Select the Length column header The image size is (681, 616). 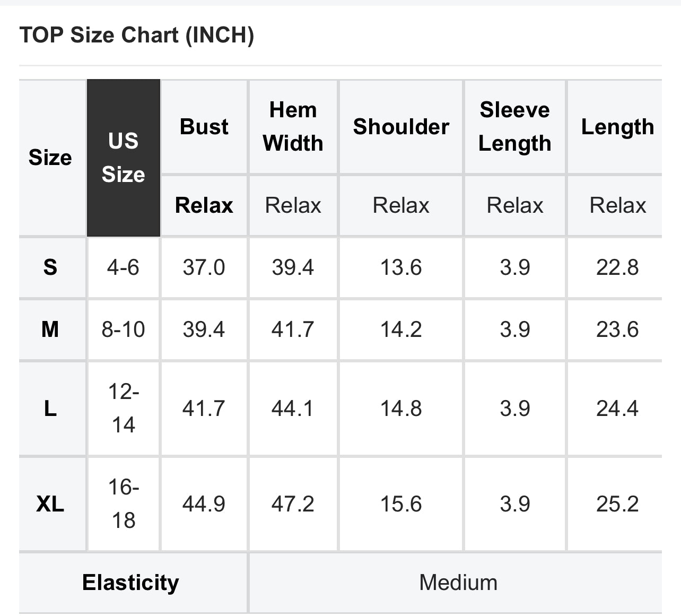click(617, 127)
